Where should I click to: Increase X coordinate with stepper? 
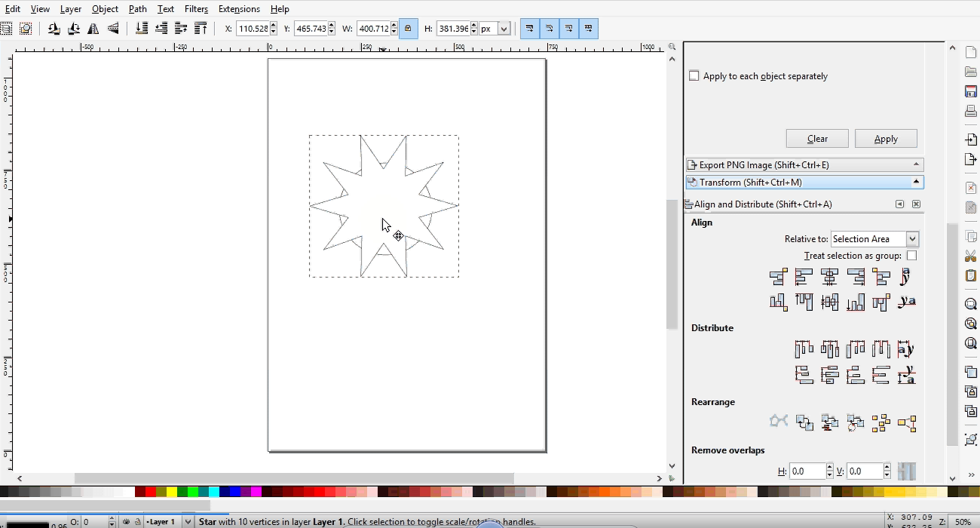[273, 25]
